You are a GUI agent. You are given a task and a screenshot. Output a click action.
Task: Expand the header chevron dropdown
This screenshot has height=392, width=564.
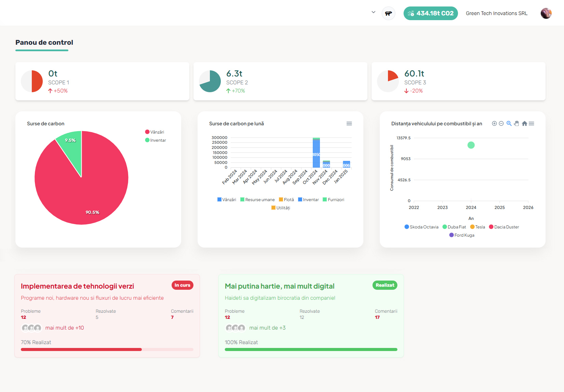[373, 12]
